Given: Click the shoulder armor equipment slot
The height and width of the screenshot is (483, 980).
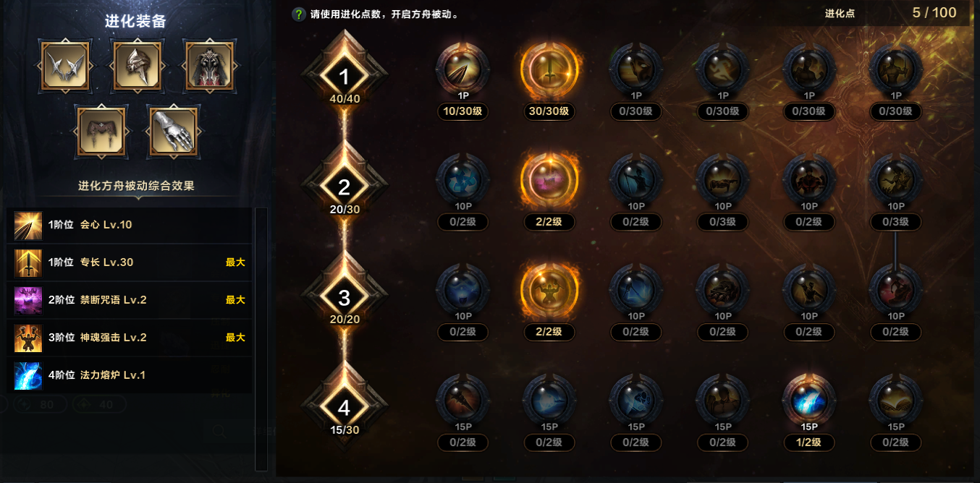Looking at the screenshot, I should click(64, 65).
